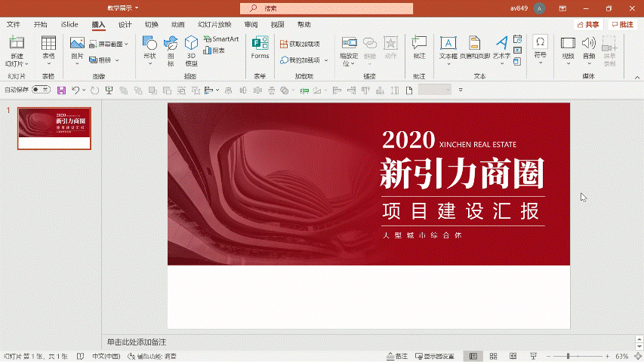This screenshot has width=644, height=362.
Task: Open 页眉和页脚 (Header and Footer)
Action: click(475, 48)
